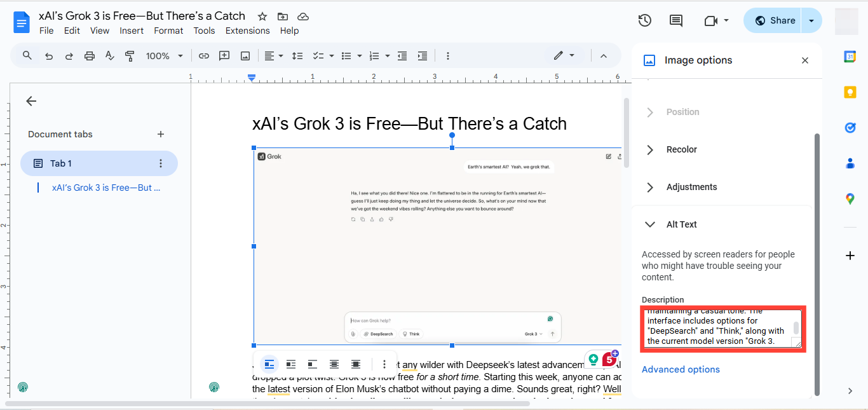Open the File menu
This screenshot has width=868, height=410.
(x=46, y=31)
